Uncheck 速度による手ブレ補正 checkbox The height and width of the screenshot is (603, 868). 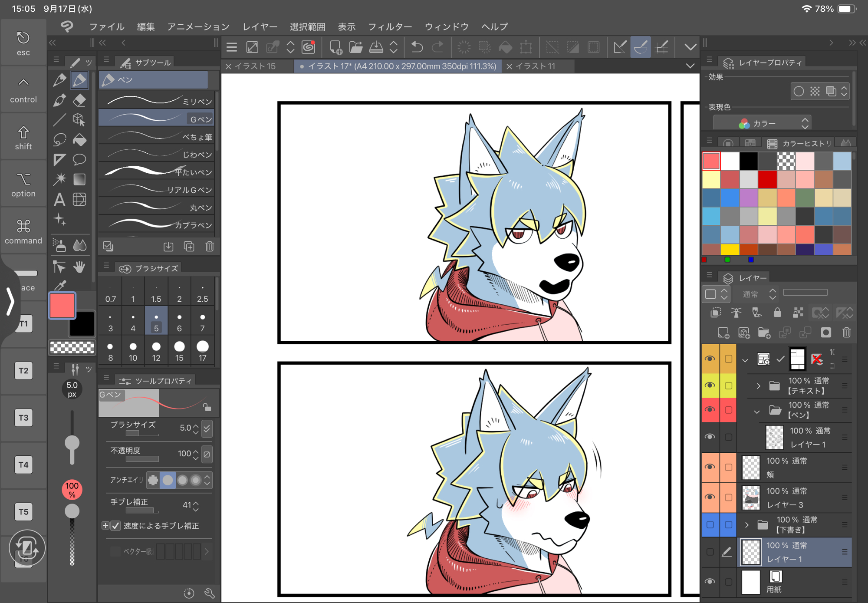tap(115, 526)
